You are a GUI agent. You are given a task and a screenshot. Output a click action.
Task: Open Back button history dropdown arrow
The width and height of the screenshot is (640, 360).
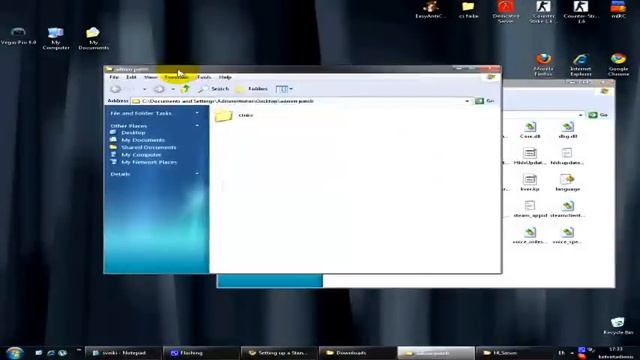tap(144, 89)
